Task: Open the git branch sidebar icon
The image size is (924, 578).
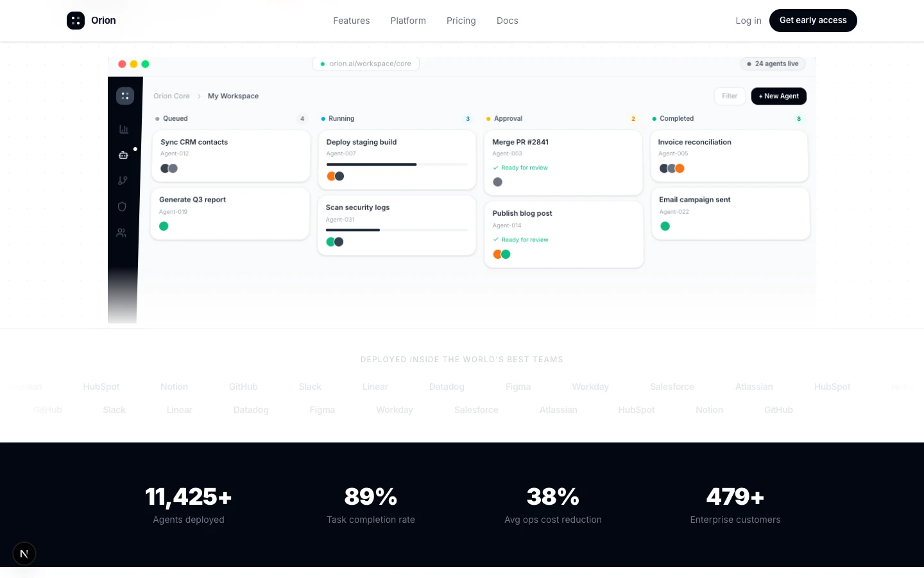Action: click(123, 180)
